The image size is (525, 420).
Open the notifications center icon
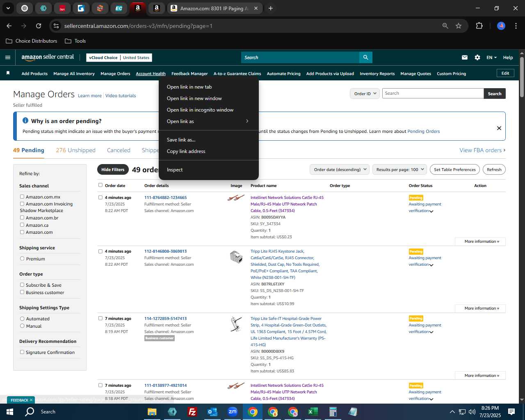[511, 412]
